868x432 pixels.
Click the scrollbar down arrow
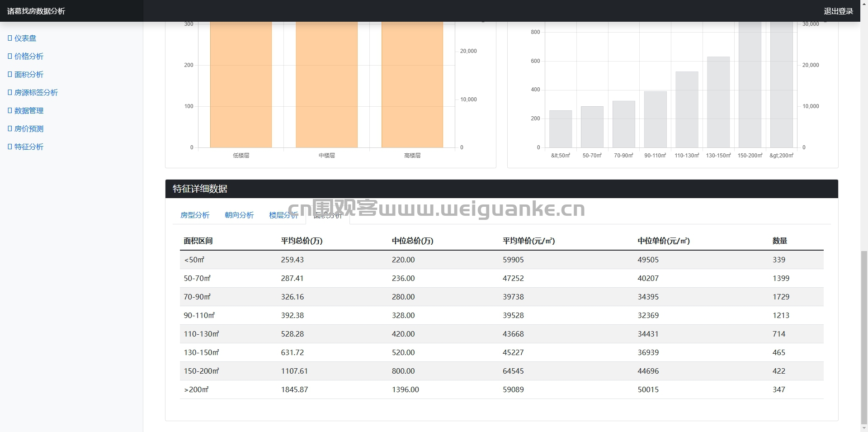pos(864,428)
